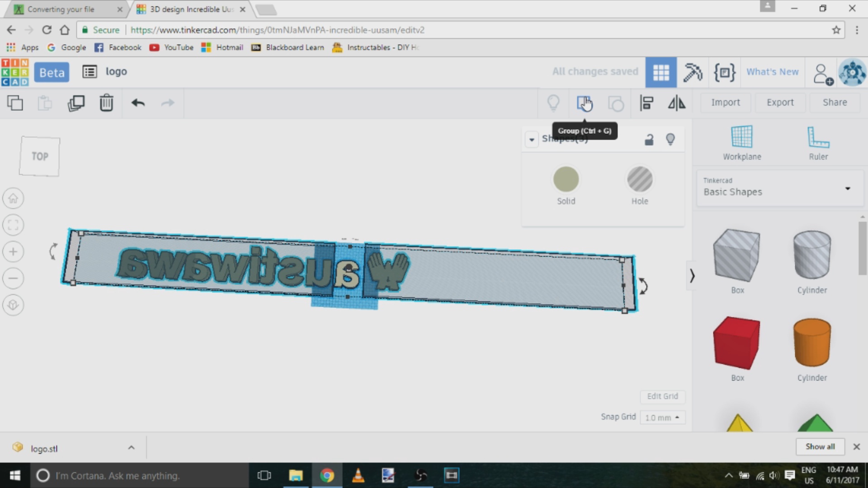Delete selection with trash icon
The height and width of the screenshot is (488, 868).
tap(106, 103)
